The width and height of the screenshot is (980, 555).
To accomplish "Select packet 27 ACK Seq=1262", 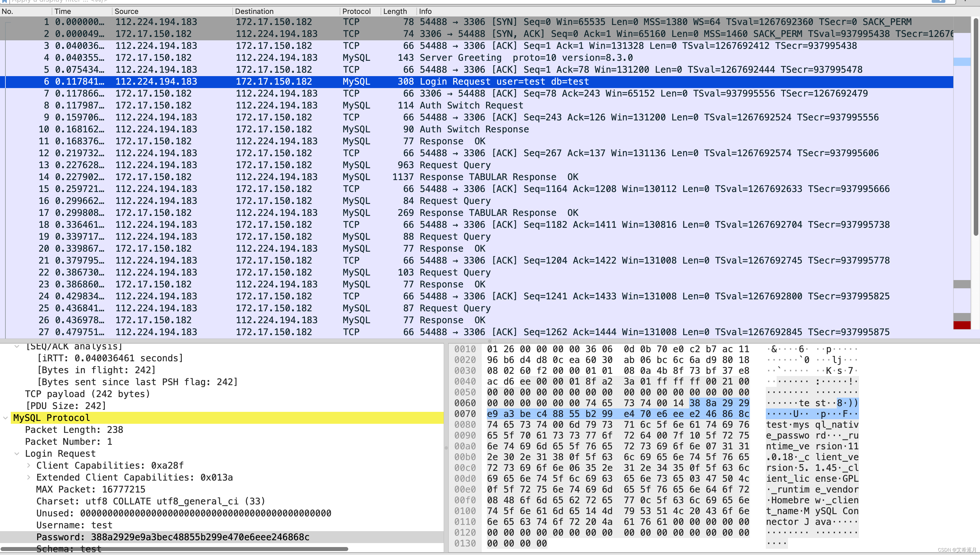I will (476, 332).
